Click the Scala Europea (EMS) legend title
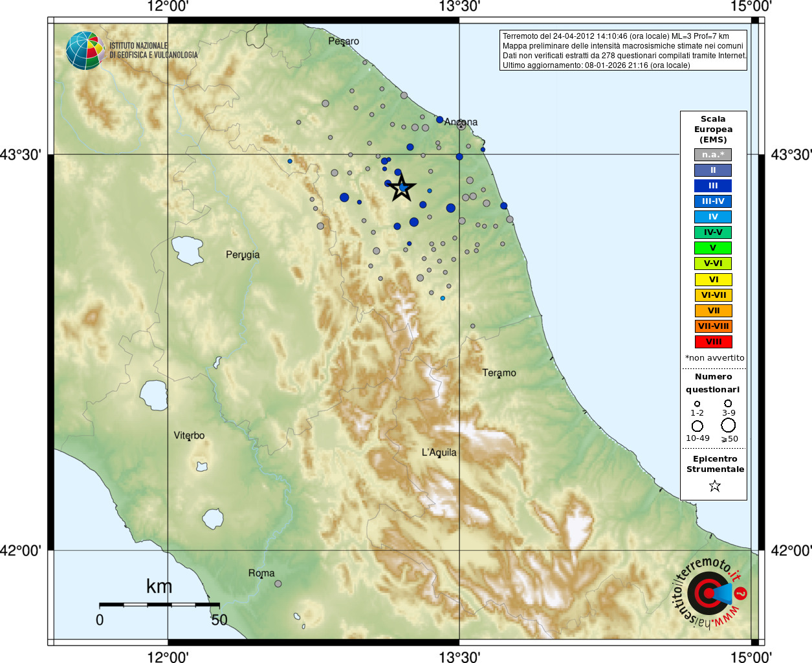Viewport: 812px width, 663px height. tap(713, 129)
